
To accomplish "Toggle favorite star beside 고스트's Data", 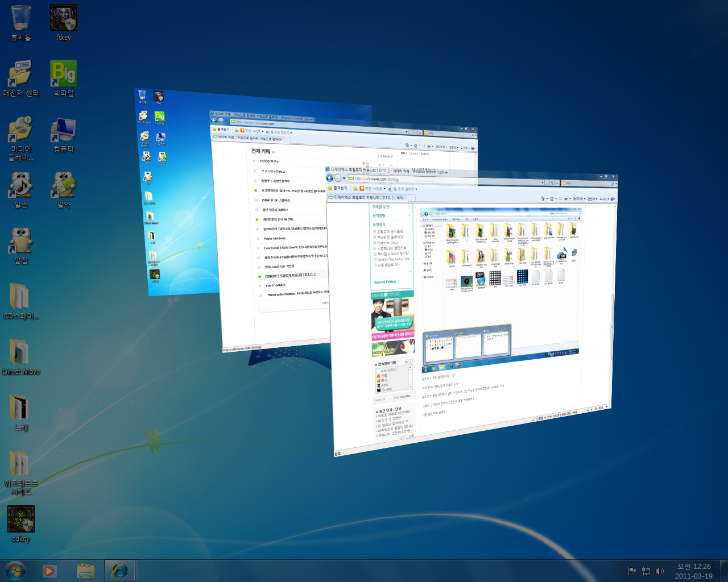I will point(254,171).
